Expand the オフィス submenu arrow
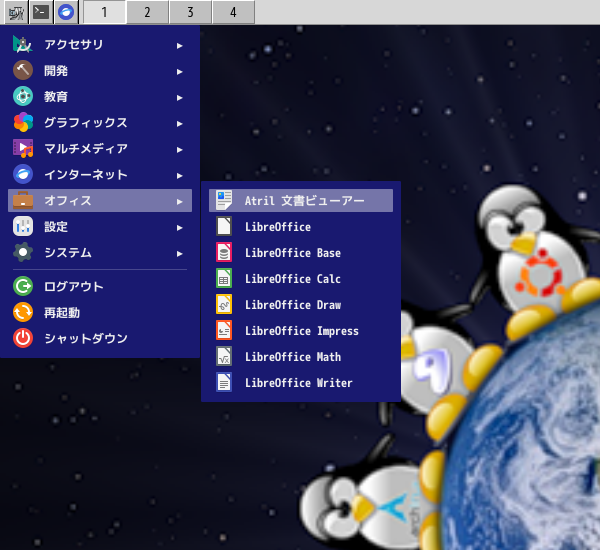This screenshot has height=550, width=600. pos(179,202)
